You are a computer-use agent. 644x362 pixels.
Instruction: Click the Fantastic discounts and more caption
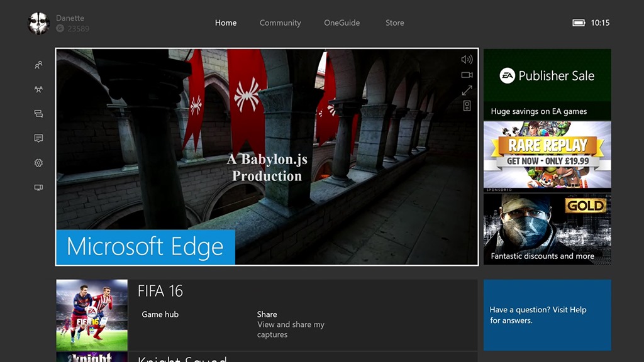pyautogui.click(x=543, y=256)
